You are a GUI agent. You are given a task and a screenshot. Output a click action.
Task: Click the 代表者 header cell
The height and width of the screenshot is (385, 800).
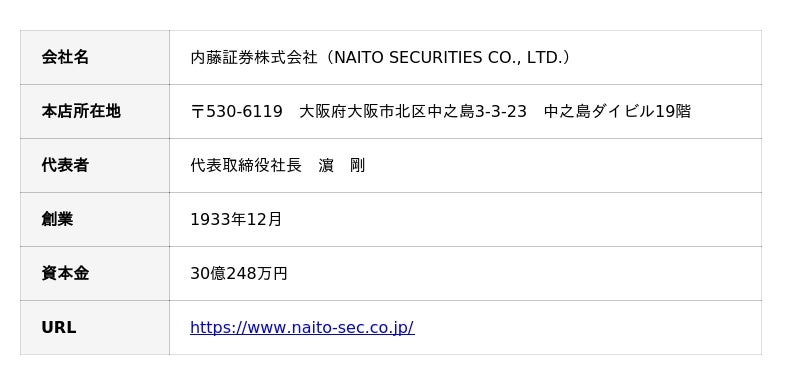95,165
